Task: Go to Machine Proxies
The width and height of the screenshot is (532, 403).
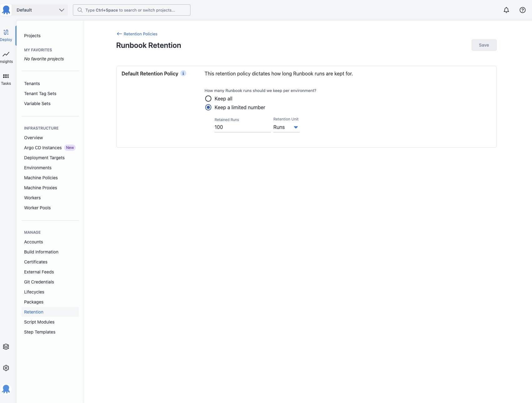Action: pos(41,188)
